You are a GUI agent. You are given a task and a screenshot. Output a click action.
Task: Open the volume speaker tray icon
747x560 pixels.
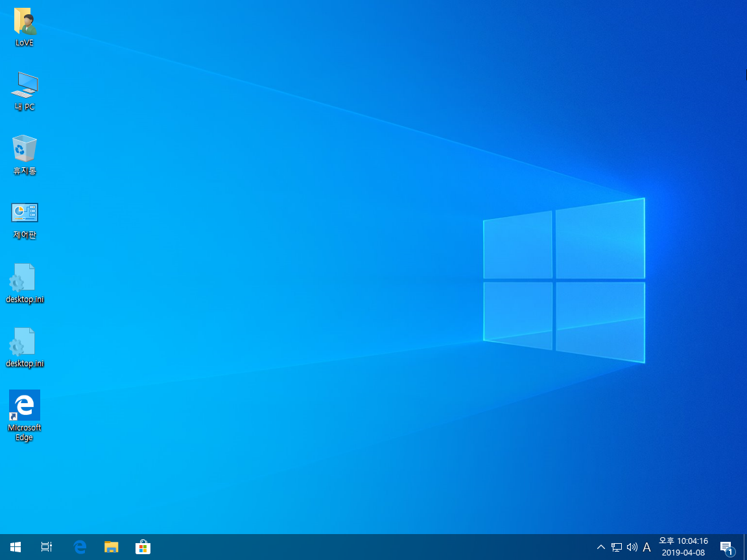pyautogui.click(x=632, y=547)
